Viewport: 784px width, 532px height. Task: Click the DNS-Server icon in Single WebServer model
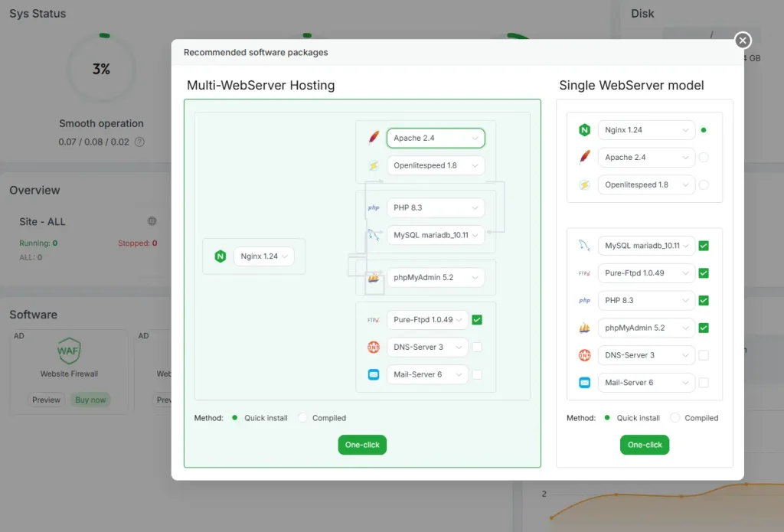(x=584, y=355)
